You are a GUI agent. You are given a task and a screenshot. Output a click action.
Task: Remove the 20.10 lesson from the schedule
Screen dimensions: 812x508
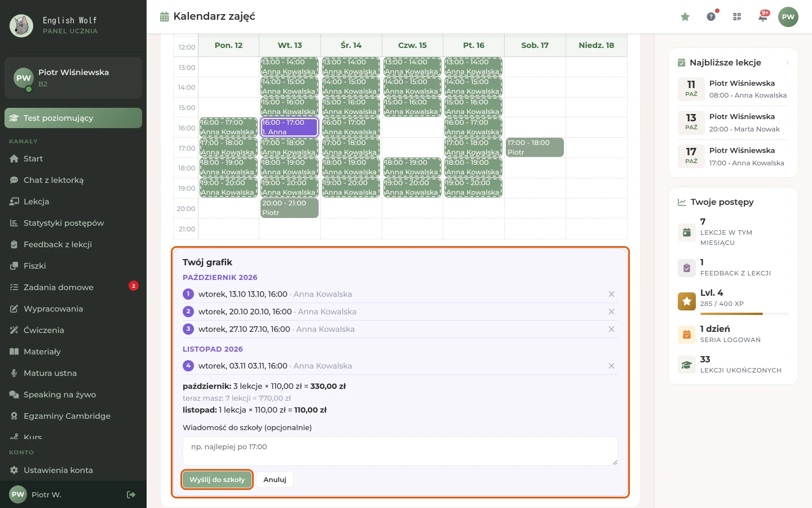coord(611,312)
